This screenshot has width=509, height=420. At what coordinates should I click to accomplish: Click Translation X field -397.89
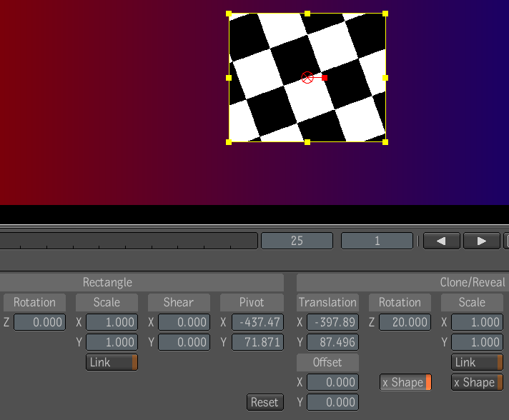tap(332, 322)
